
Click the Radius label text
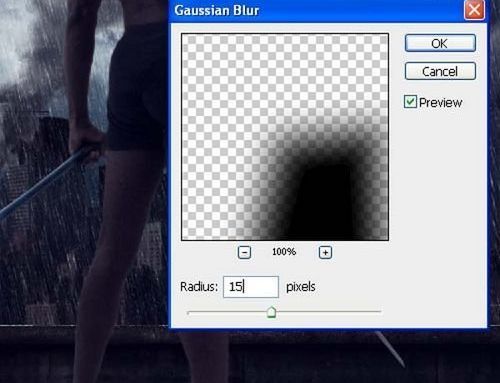coord(199,287)
